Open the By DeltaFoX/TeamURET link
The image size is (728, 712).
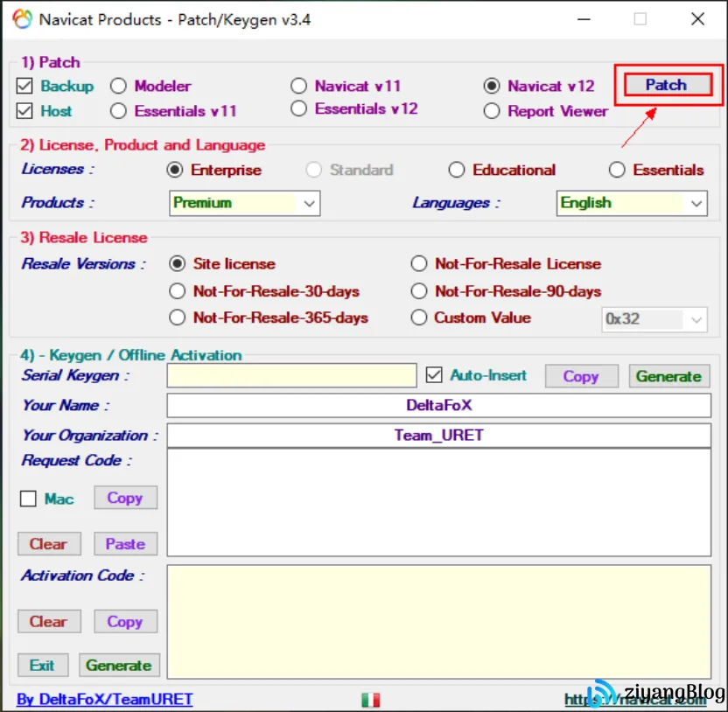coord(105,700)
